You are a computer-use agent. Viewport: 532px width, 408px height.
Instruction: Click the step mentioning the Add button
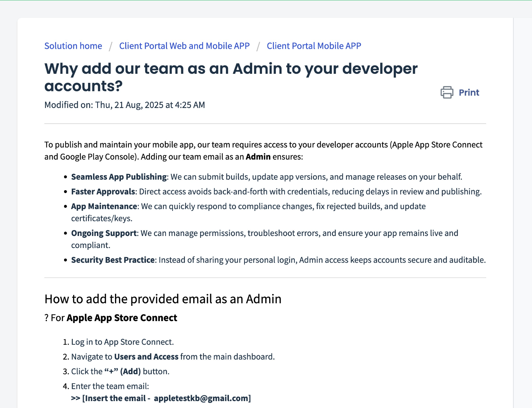click(x=120, y=371)
